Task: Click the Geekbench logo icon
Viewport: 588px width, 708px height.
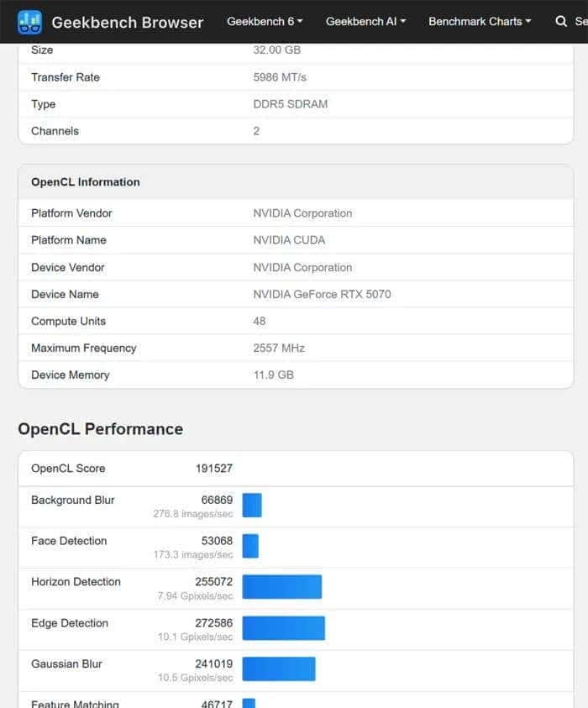Action: tap(29, 22)
